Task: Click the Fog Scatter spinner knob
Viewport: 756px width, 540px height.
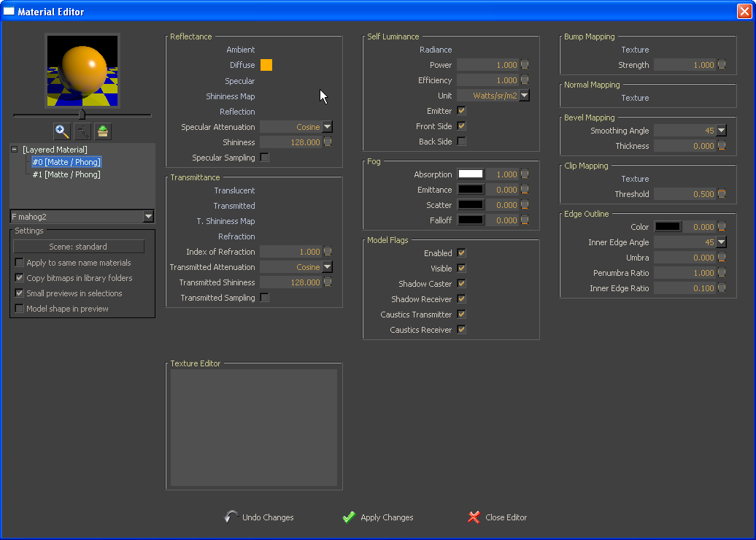Action: [x=525, y=205]
